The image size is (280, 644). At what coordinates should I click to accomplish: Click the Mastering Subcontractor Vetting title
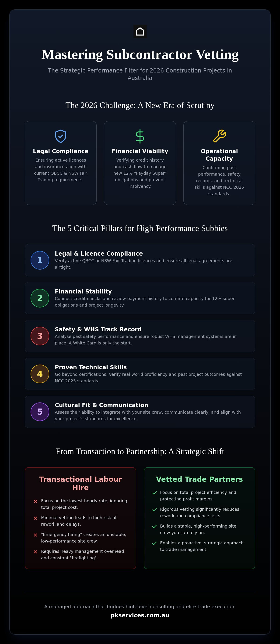[140, 54]
